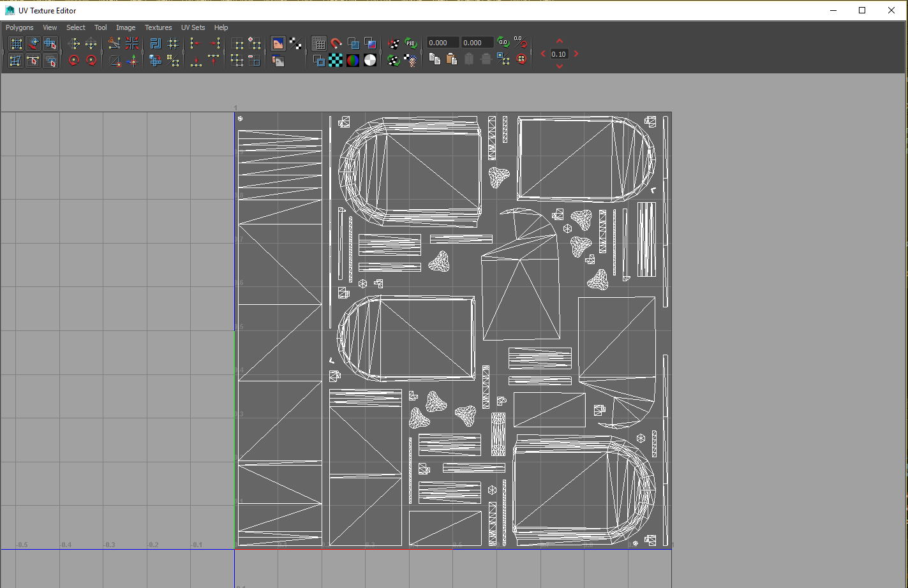Image resolution: width=908 pixels, height=588 pixels.
Task: Toggle the display image face icon
Action: 278,43
